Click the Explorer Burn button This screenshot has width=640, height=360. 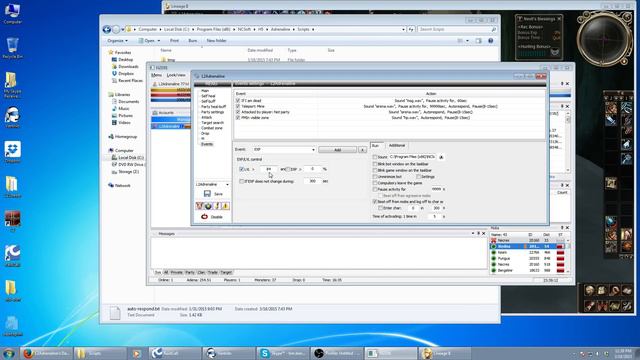point(193,41)
